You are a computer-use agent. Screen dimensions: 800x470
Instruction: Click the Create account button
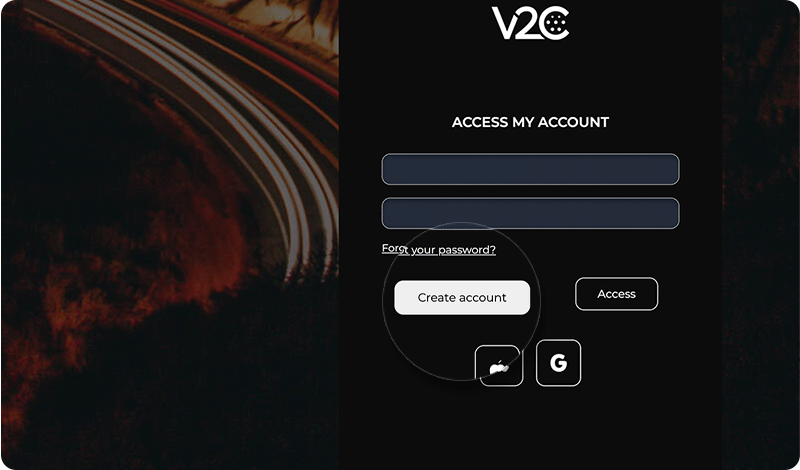(x=462, y=298)
